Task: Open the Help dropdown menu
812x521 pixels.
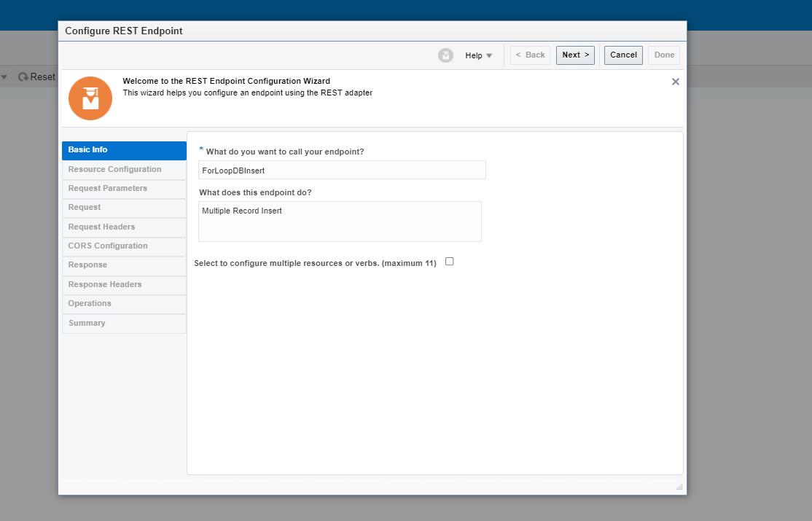Action: pos(478,55)
